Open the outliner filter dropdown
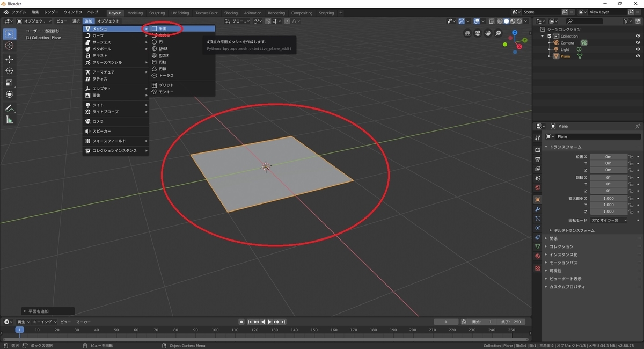 coord(628,21)
